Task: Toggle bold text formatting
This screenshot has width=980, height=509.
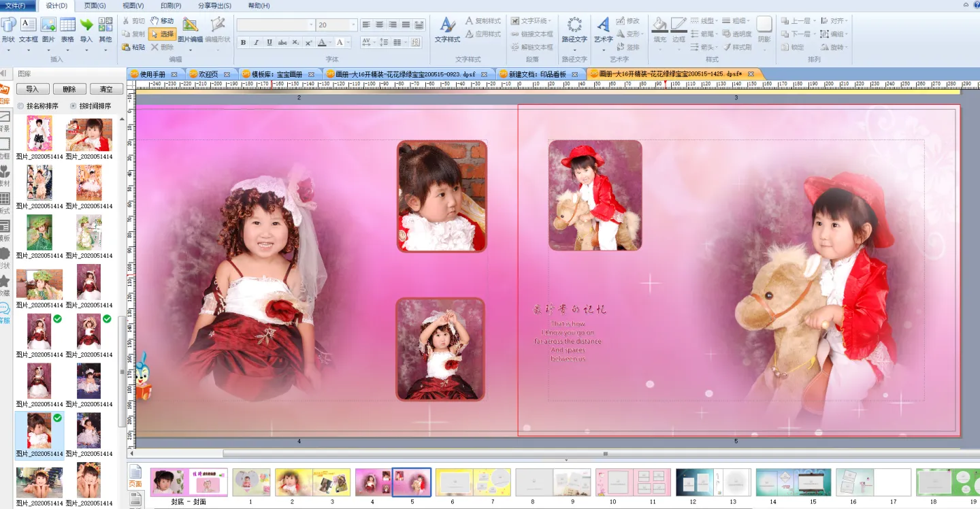Action: click(243, 42)
